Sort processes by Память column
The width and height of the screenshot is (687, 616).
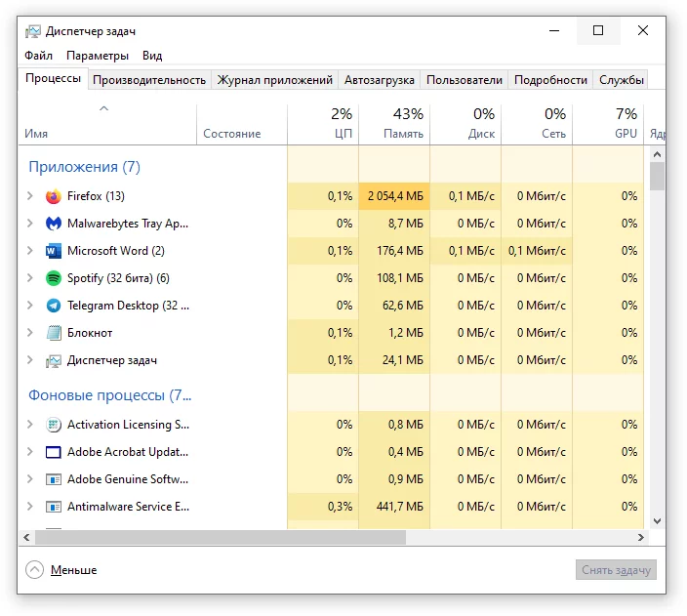[x=394, y=124]
